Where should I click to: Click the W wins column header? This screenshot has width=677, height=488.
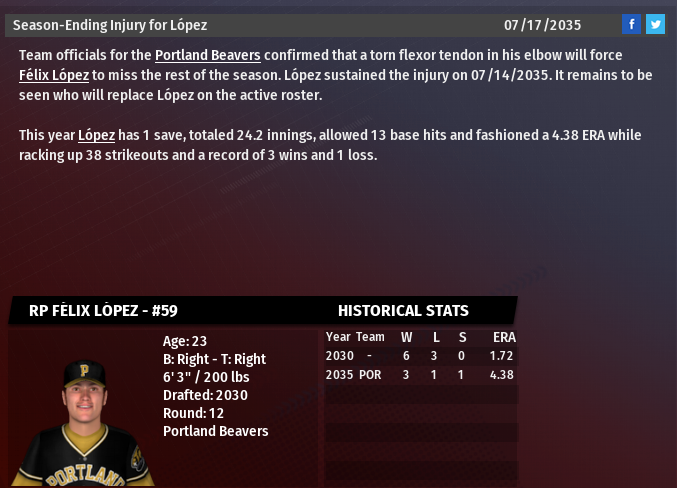pos(406,337)
